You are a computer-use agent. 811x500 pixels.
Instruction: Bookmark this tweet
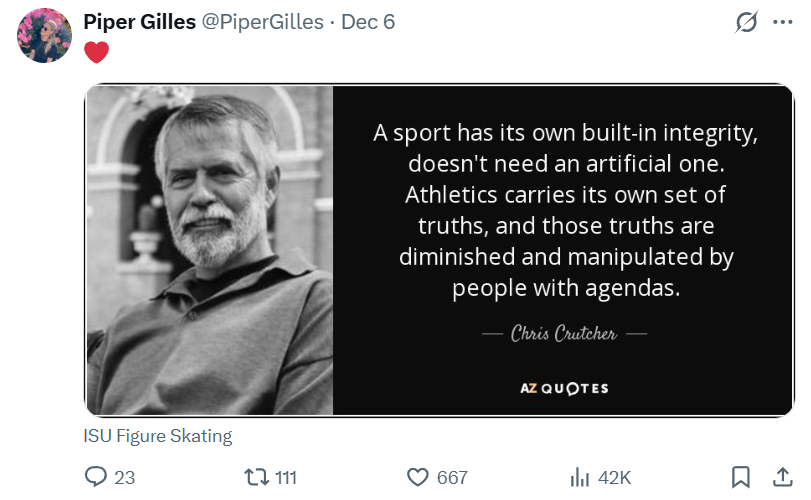pyautogui.click(x=741, y=477)
